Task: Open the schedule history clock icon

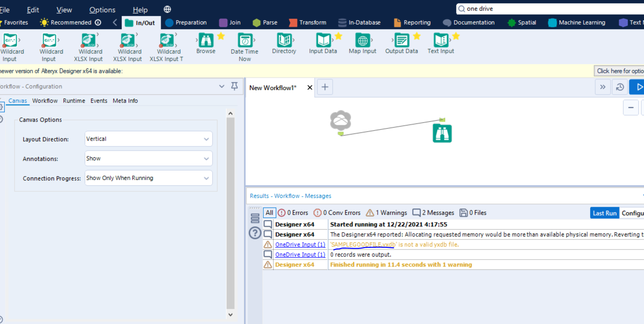Action: tap(620, 87)
